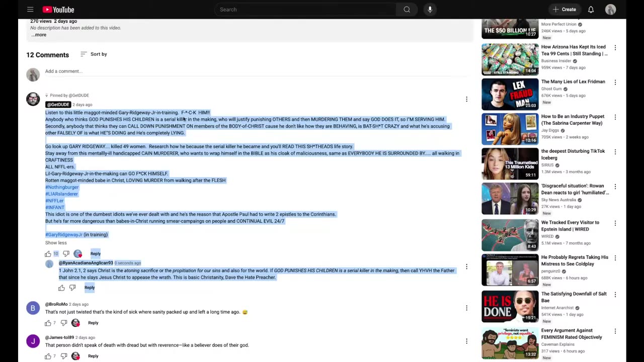Open 'He Probably Regrets Taking His Mistress' title

[575, 260]
